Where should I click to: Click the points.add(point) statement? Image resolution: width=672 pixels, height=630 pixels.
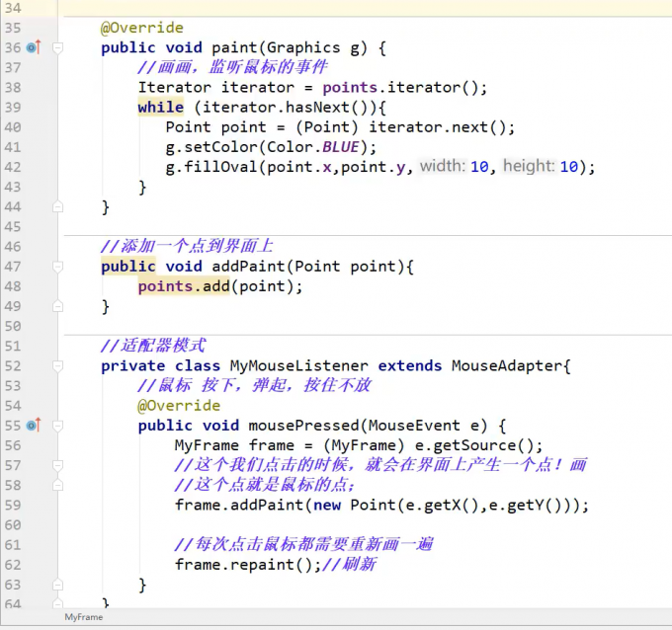pyautogui.click(x=219, y=286)
